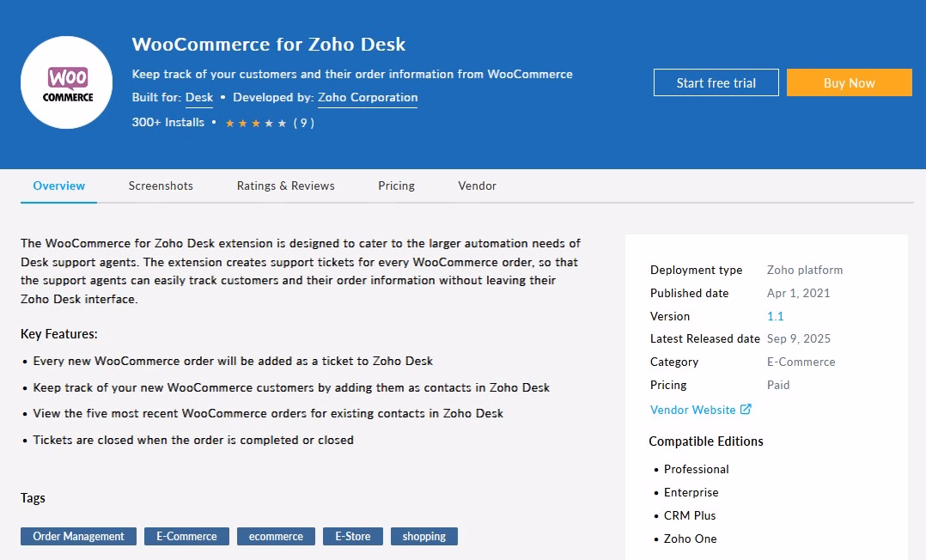Select the Order Management tag

[78, 536]
